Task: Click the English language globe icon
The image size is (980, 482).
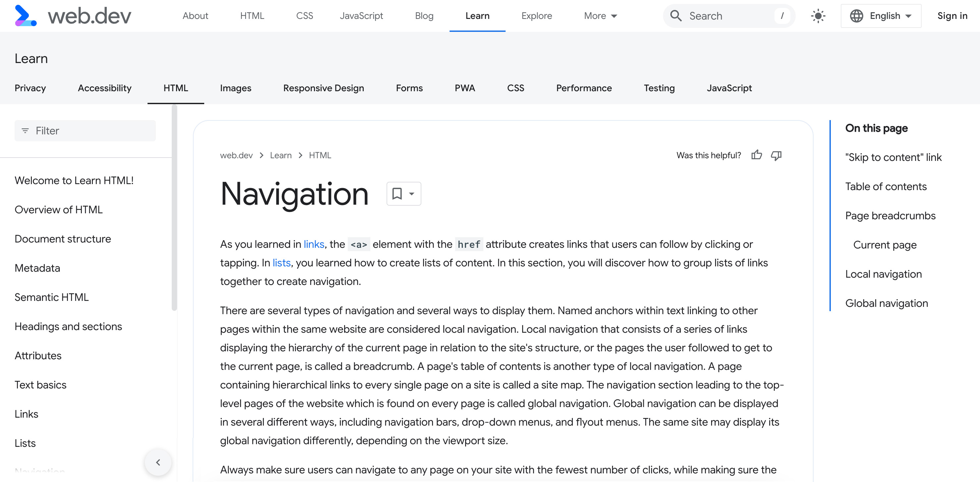Action: (856, 16)
